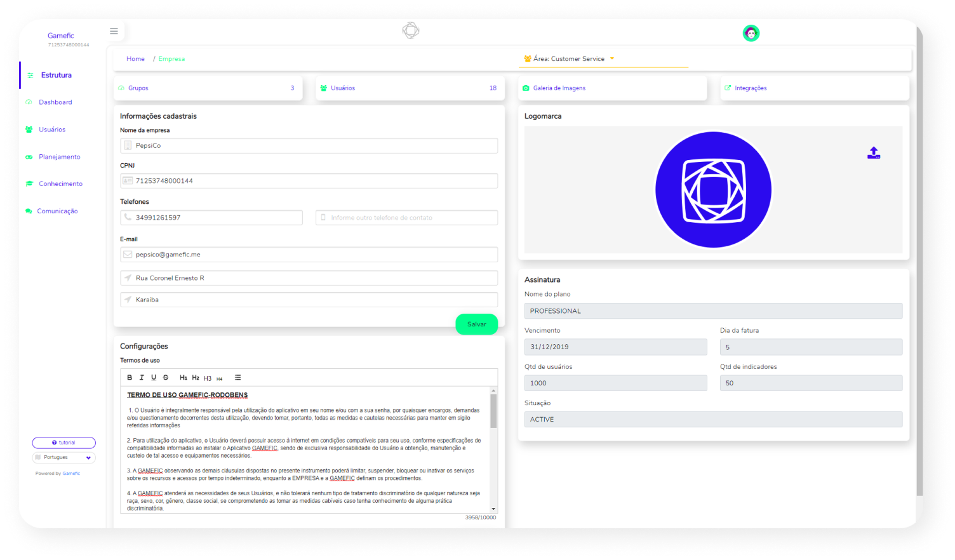
Task: Toggle italic formatting in terms editor
Action: coord(142,378)
